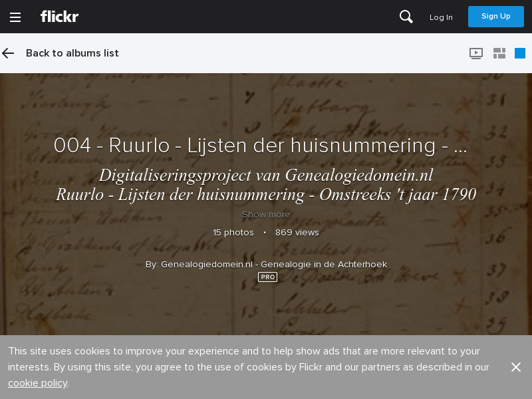Expand the Show more description
532x399 pixels.
(266, 214)
